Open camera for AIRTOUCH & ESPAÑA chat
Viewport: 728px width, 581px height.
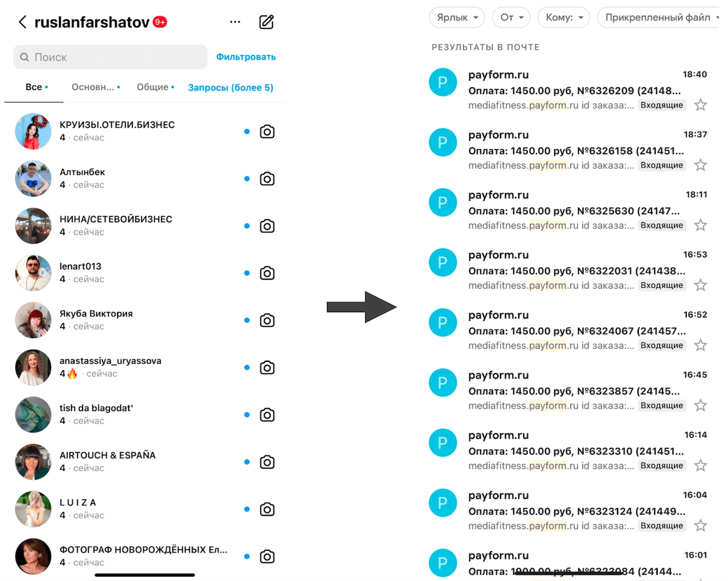click(x=267, y=462)
